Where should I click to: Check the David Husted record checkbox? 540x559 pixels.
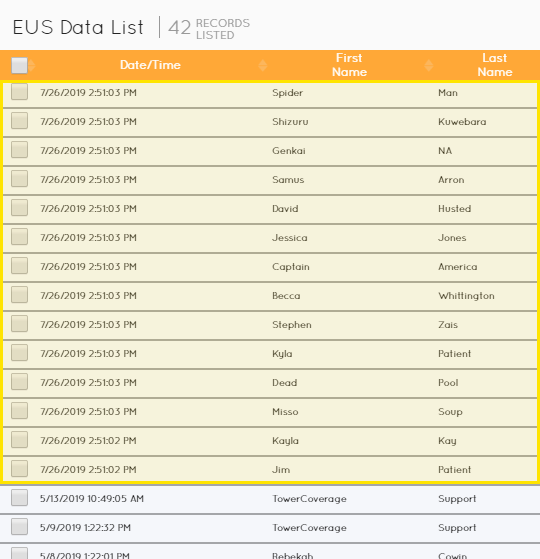[19, 208]
